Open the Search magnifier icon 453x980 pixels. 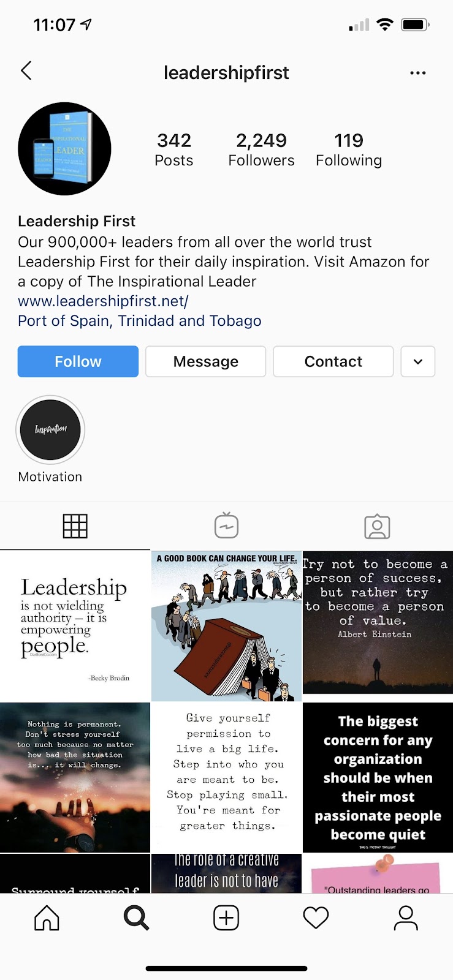[x=136, y=918]
